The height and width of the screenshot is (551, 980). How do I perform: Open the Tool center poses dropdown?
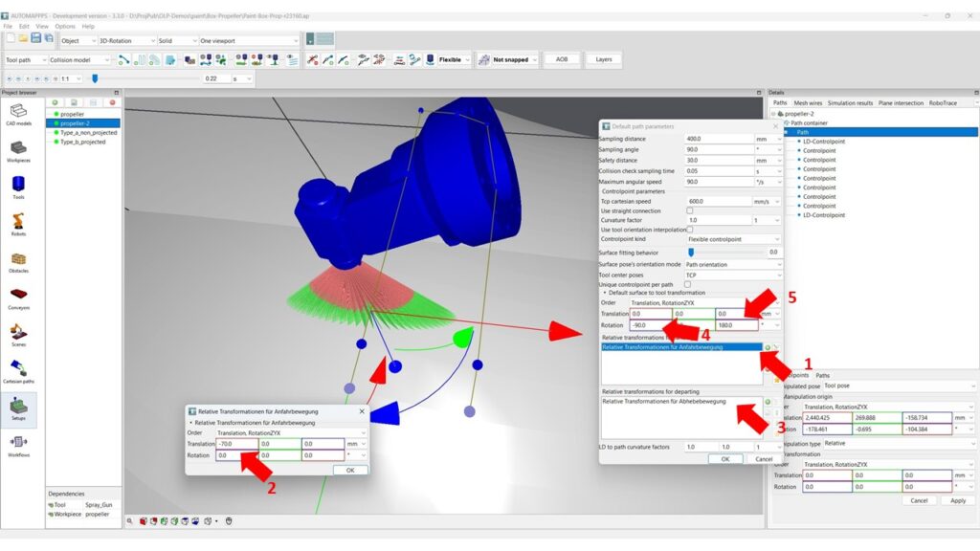click(733, 275)
